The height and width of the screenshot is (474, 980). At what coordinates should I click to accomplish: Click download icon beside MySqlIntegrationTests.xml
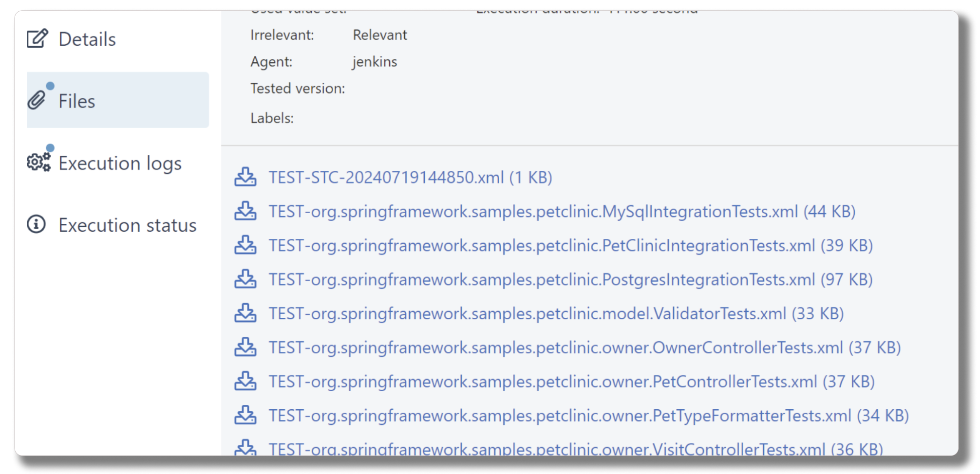coord(245,211)
